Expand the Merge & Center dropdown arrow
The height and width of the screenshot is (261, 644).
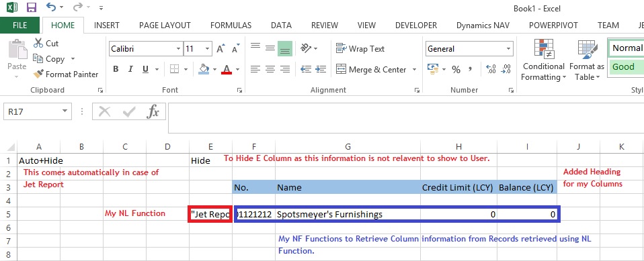click(414, 70)
